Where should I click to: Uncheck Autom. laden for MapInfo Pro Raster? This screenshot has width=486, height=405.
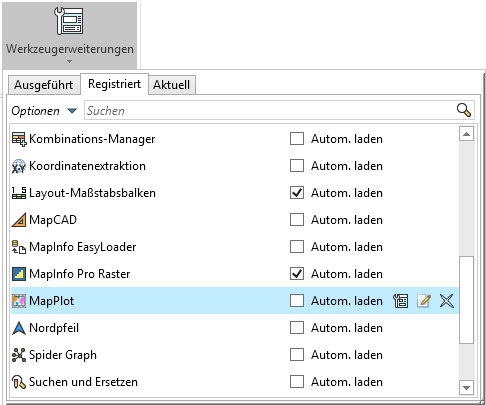point(297,274)
